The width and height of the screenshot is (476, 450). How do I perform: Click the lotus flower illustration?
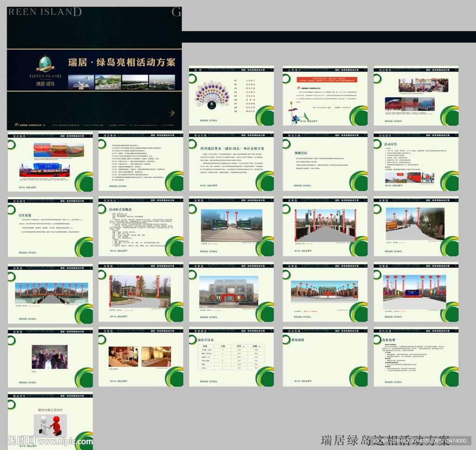pyautogui.click(x=297, y=113)
